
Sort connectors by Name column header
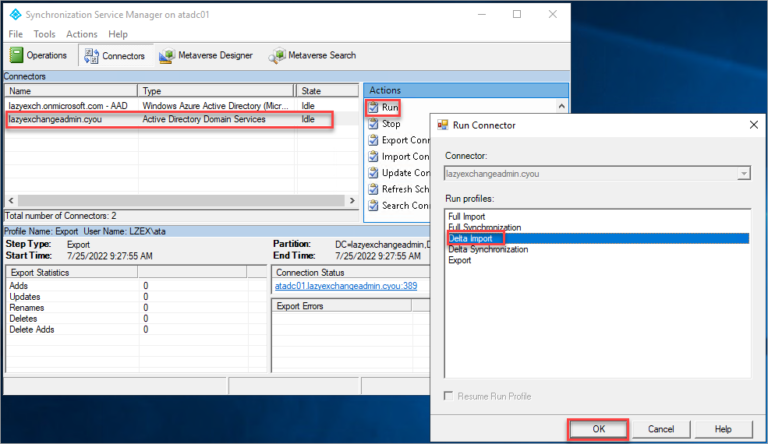coord(68,91)
